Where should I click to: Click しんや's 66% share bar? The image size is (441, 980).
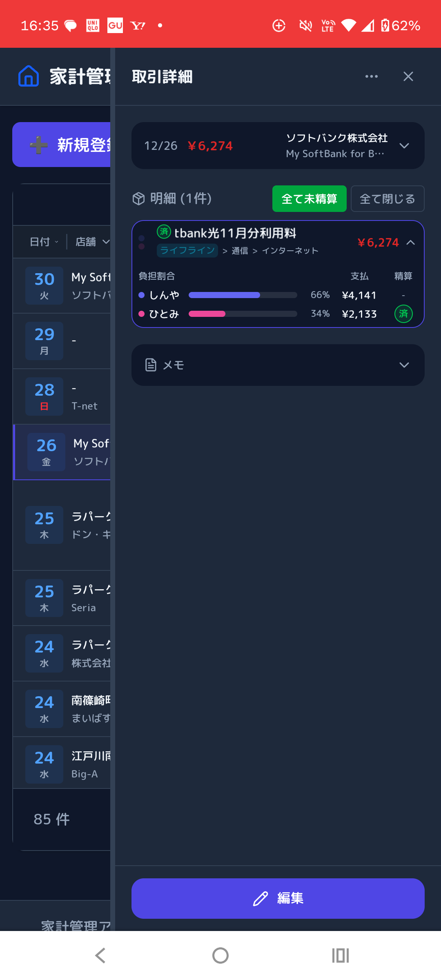(243, 295)
